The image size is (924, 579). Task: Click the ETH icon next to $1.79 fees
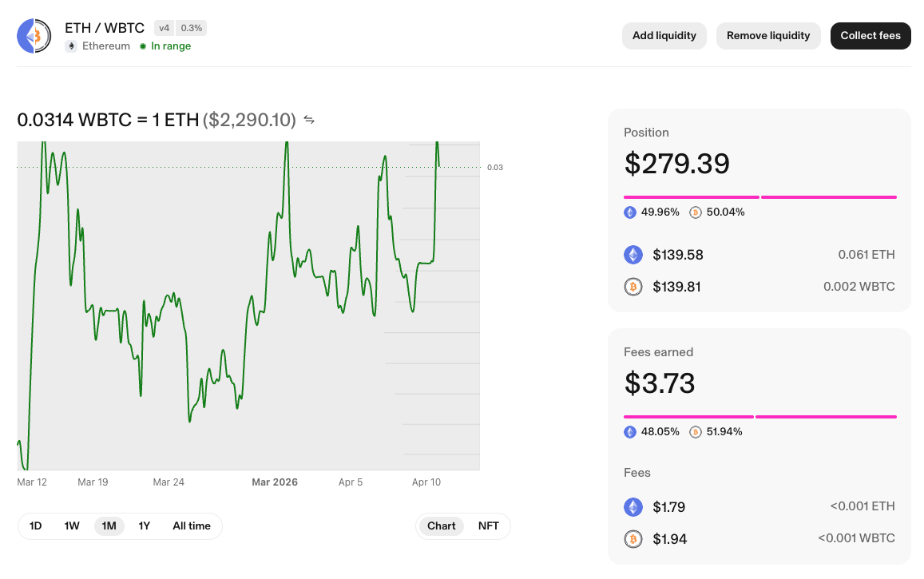(x=633, y=507)
